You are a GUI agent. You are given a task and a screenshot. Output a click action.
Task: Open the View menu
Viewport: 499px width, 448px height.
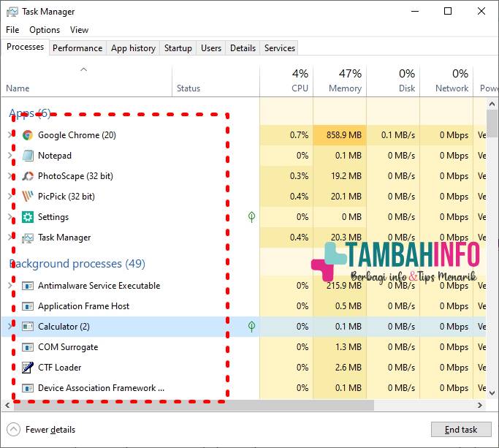coord(79,30)
